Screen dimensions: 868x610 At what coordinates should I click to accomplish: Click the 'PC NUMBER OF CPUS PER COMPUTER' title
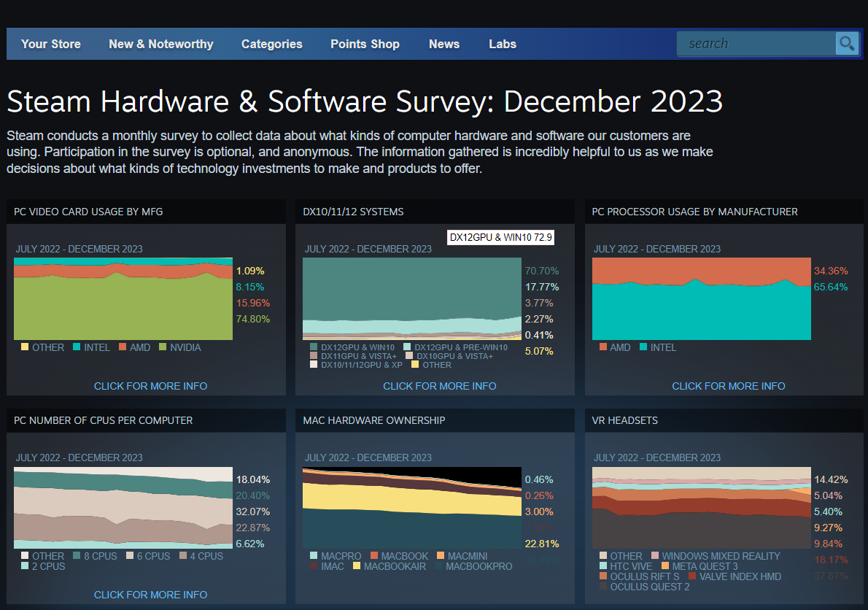[103, 420]
